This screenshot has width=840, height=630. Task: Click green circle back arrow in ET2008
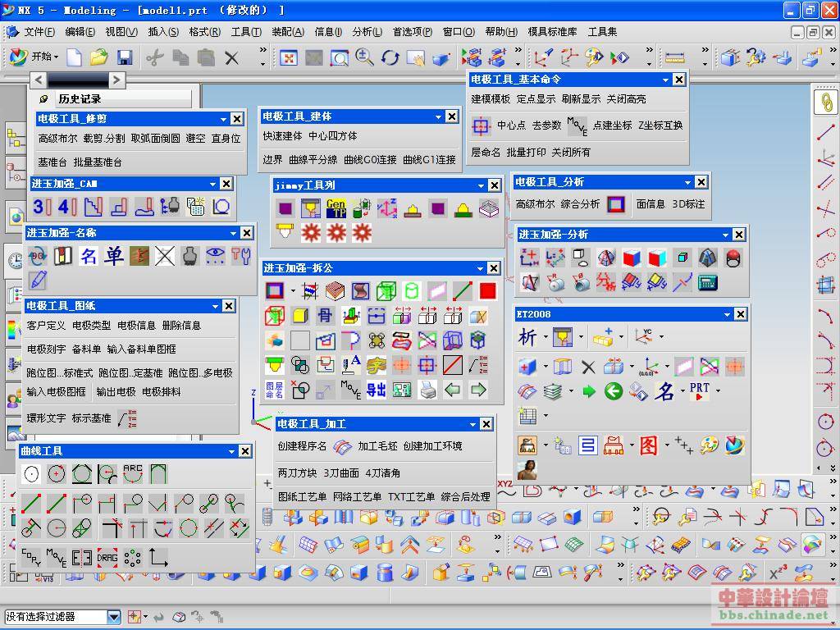click(x=614, y=391)
